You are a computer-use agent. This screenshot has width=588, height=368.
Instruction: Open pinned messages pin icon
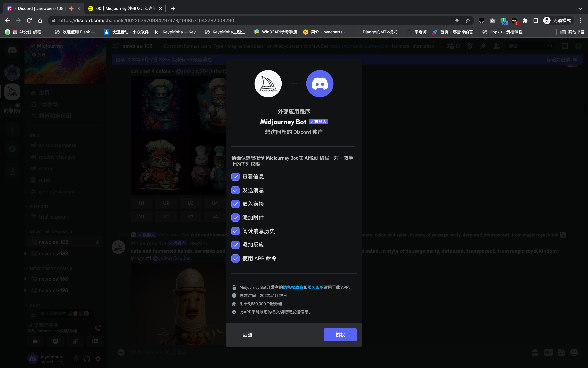(x=483, y=46)
